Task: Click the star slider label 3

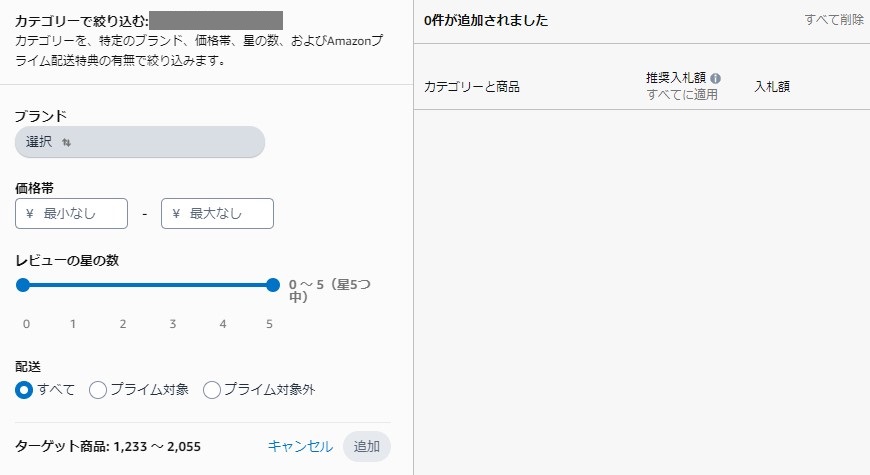Action: pos(173,324)
